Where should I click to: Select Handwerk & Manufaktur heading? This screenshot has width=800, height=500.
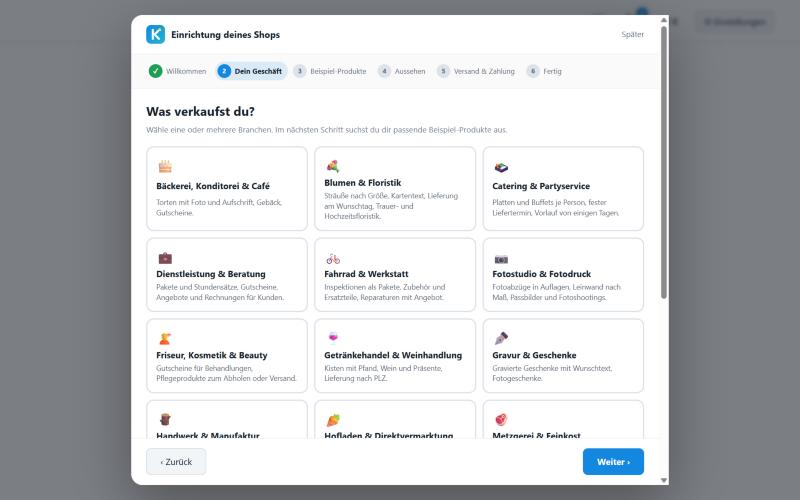tap(208, 435)
